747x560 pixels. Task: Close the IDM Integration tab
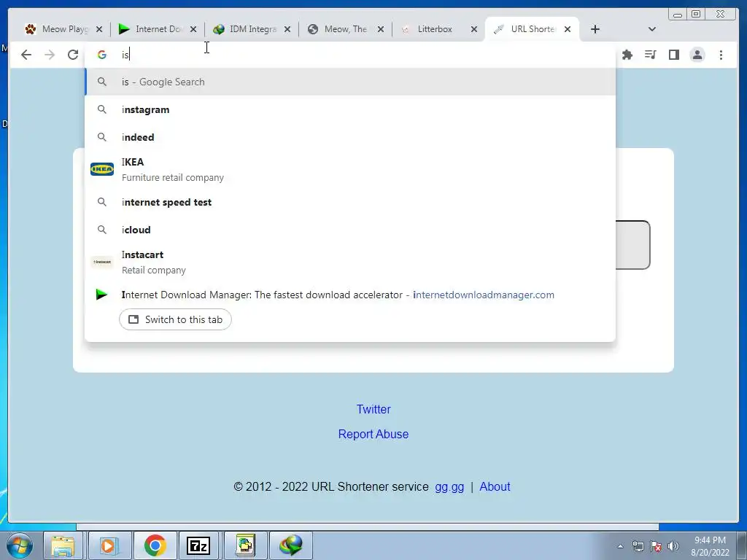click(287, 29)
